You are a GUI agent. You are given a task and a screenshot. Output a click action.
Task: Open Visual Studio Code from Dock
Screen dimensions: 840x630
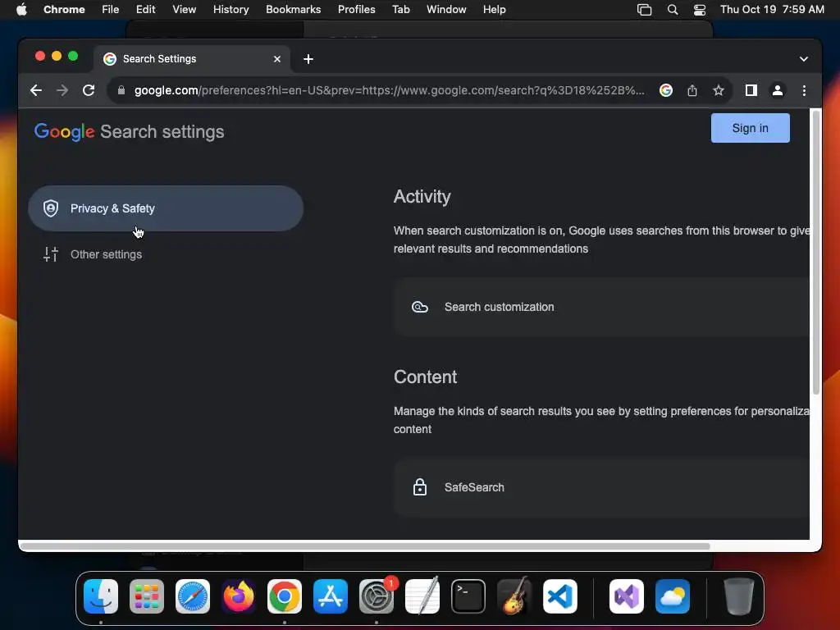coord(559,596)
